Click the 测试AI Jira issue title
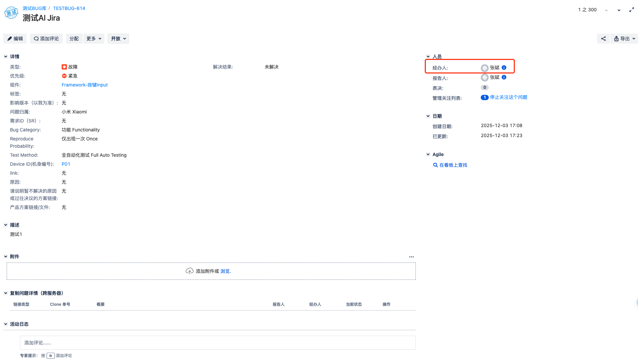This screenshot has height=364, width=638. [x=41, y=18]
